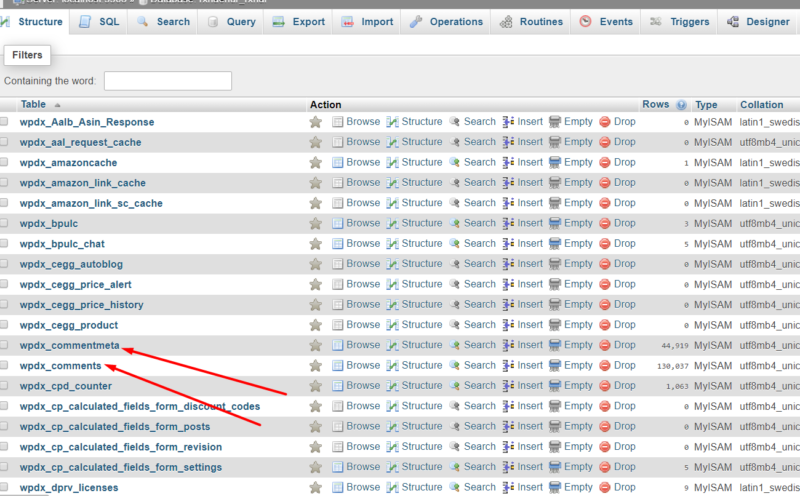Click the Search icon in wpdx_cp_calculated_fields_form_discount_codes row
Viewport: 800px width, 496px height.
(x=455, y=406)
